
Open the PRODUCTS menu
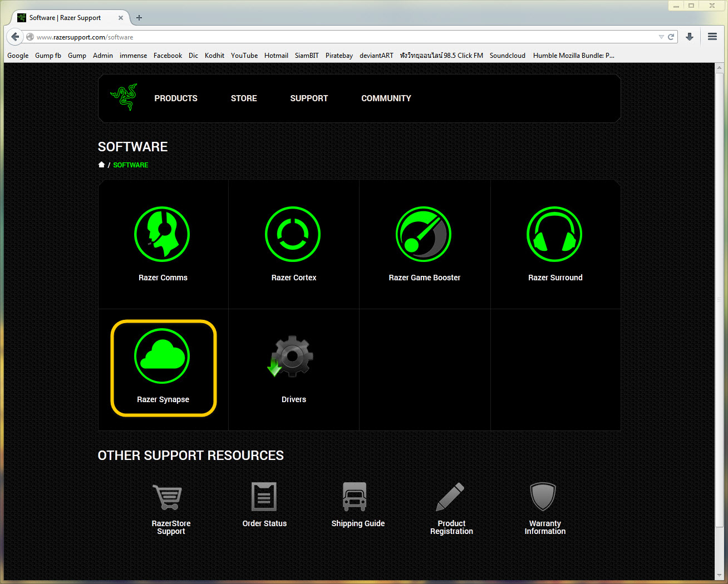click(x=176, y=98)
